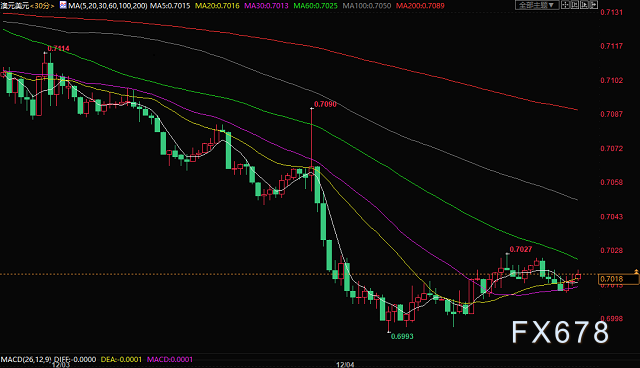
Task: Click the MA30:0.7013 legend text
Action: pos(266,6)
